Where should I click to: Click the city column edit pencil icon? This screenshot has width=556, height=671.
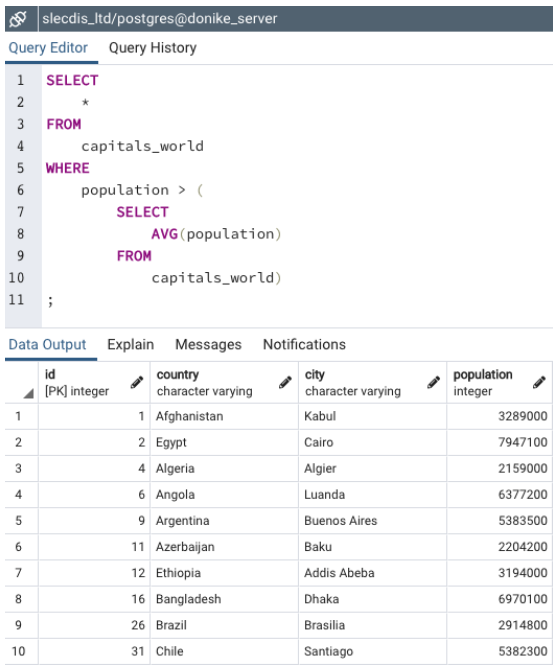tap(433, 382)
